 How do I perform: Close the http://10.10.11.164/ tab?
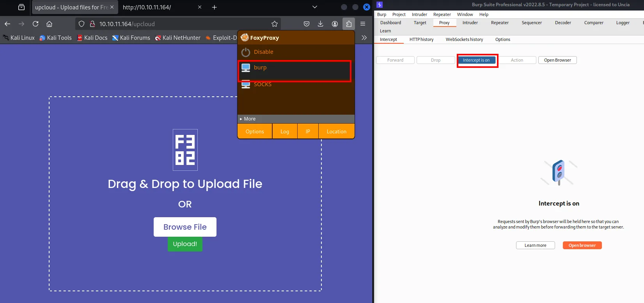click(200, 7)
